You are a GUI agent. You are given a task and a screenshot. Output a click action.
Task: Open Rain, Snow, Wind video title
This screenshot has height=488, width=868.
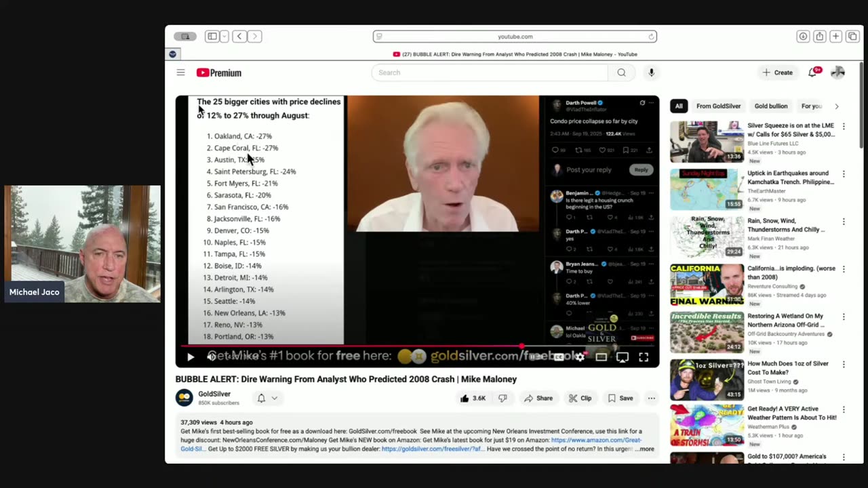pyautogui.click(x=786, y=225)
